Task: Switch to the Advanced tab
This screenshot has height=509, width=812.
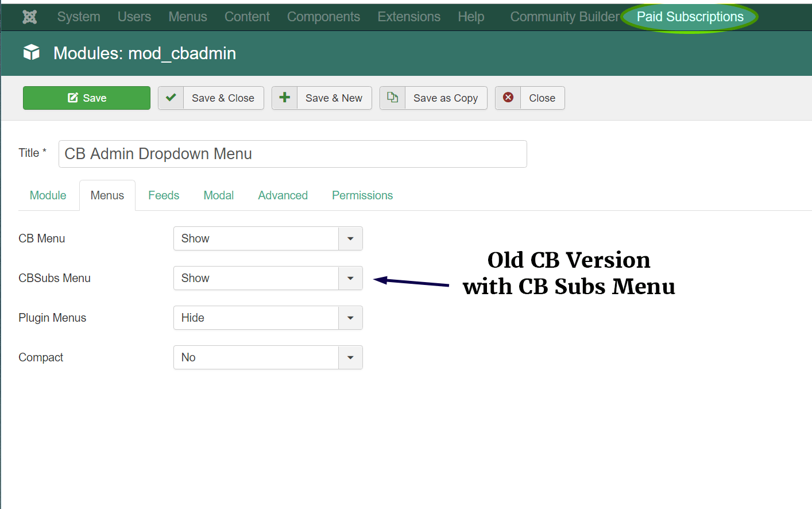Action: click(283, 195)
